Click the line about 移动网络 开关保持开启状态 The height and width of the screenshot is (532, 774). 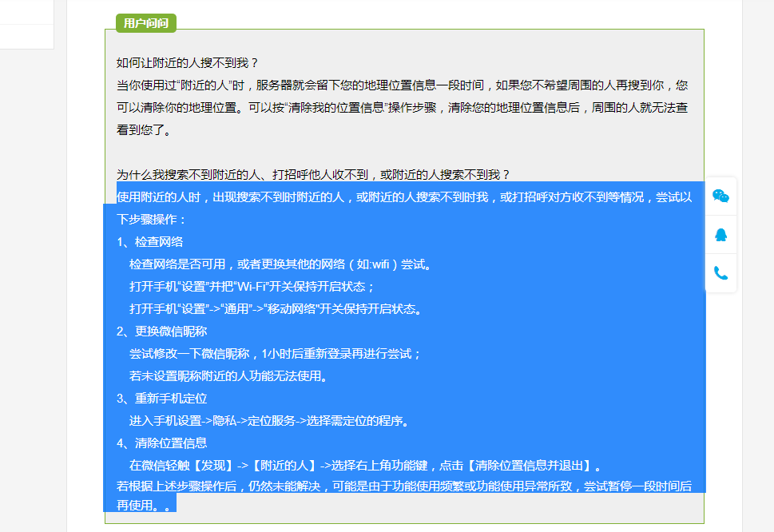[x=276, y=309]
